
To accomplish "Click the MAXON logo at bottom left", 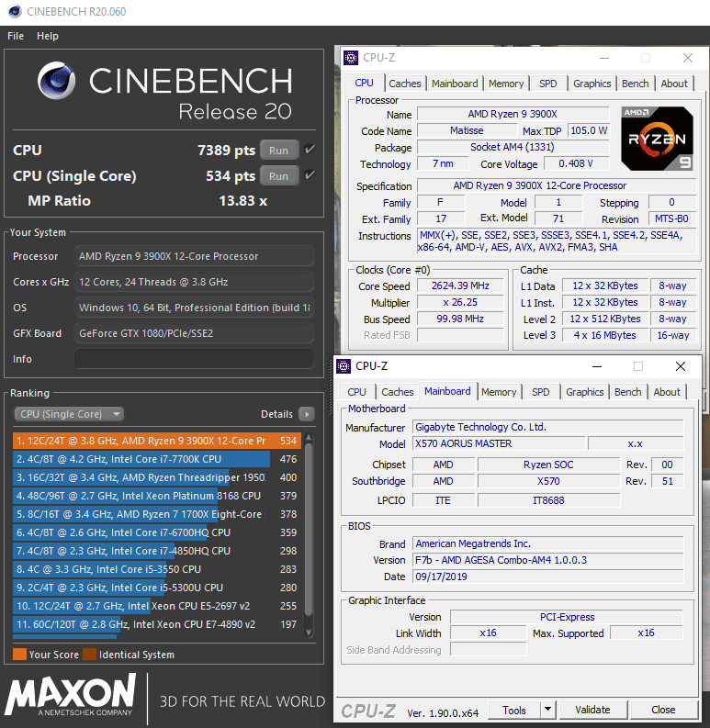I will tap(71, 695).
